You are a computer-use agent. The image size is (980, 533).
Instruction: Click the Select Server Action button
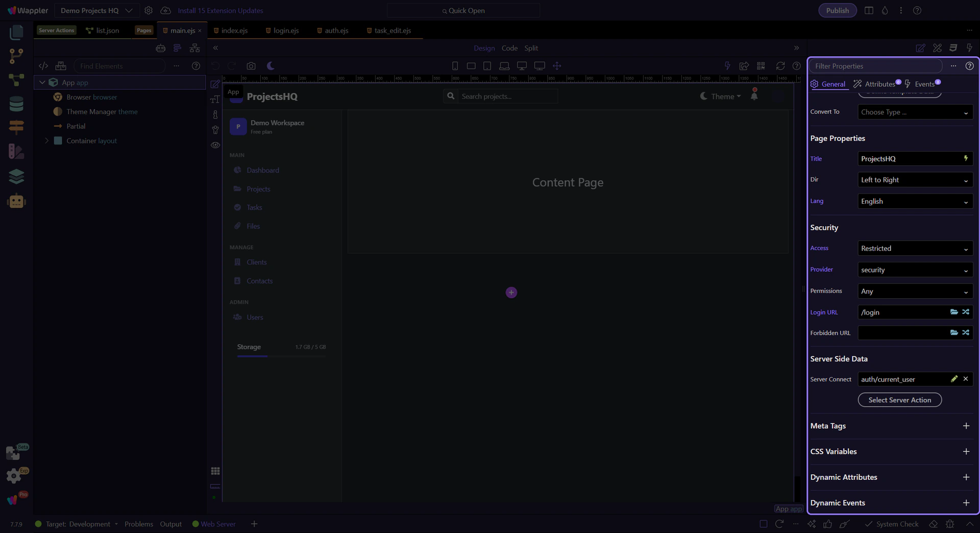point(899,400)
